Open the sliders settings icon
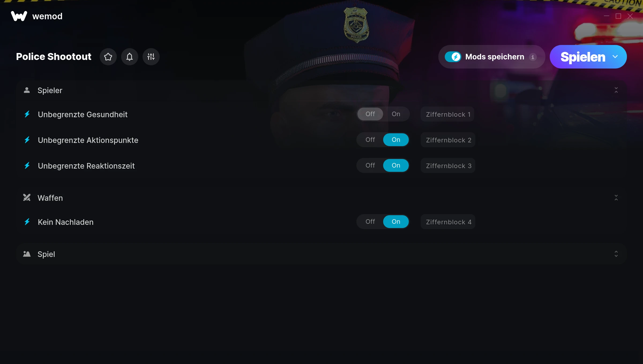This screenshot has width=643, height=364. coord(151,57)
